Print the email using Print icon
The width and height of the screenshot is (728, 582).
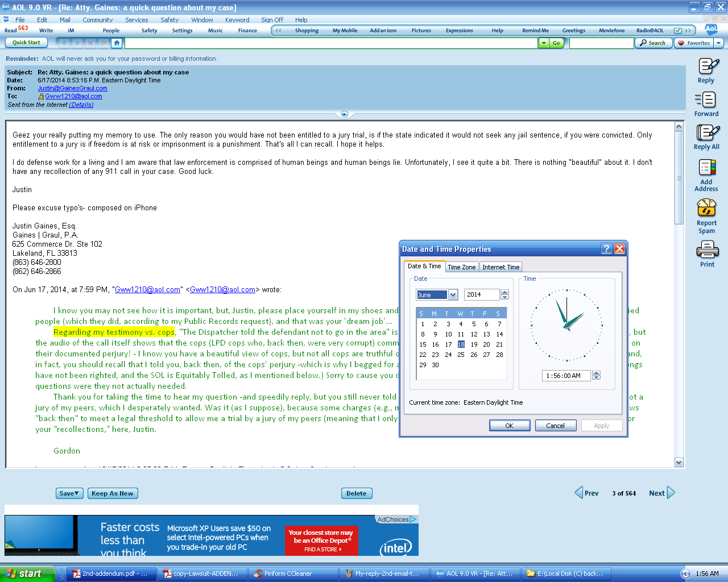pyautogui.click(x=707, y=250)
